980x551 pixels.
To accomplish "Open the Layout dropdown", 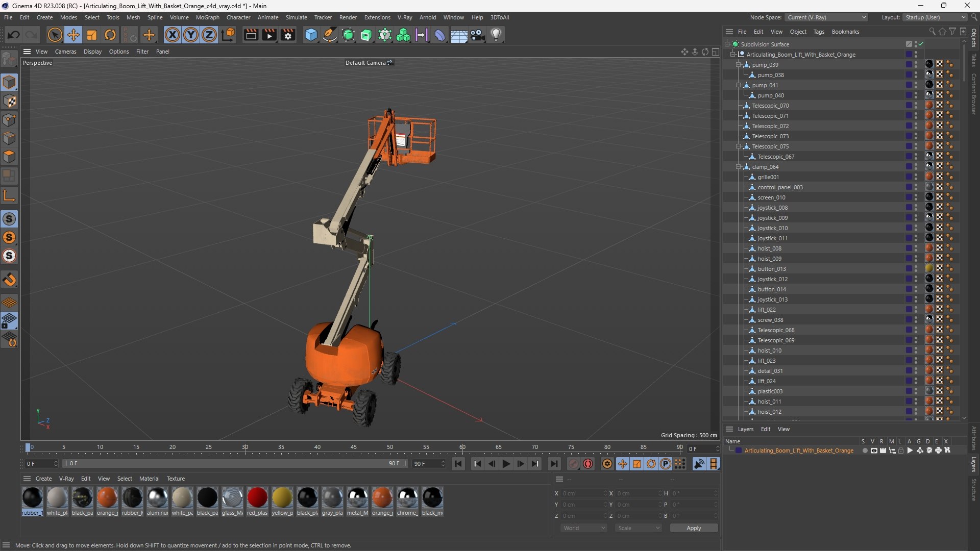I will [935, 17].
